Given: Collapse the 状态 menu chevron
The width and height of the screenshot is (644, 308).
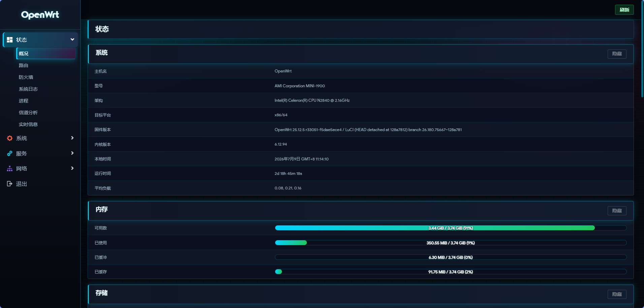Looking at the screenshot, I should click(72, 39).
